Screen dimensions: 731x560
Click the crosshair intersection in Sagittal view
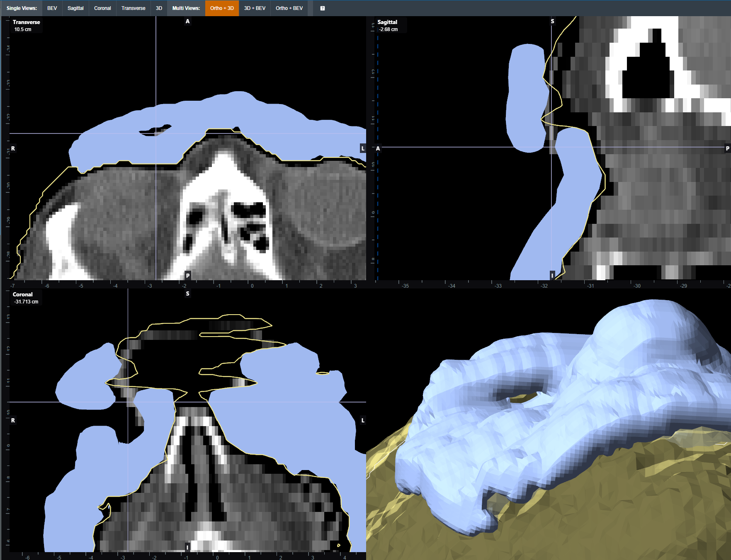point(551,147)
